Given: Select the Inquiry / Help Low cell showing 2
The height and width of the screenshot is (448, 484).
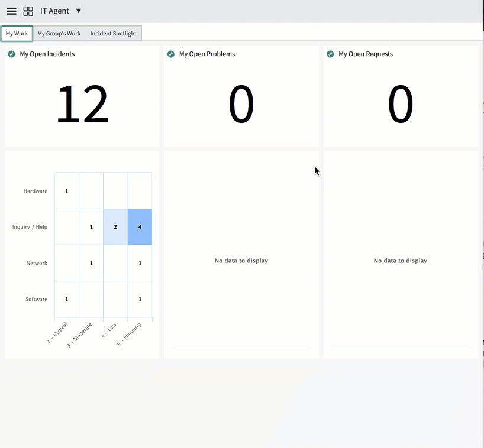Looking at the screenshot, I should 115,227.
